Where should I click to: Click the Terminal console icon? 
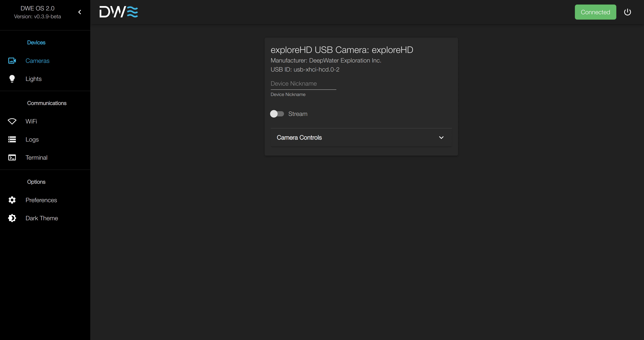point(12,157)
